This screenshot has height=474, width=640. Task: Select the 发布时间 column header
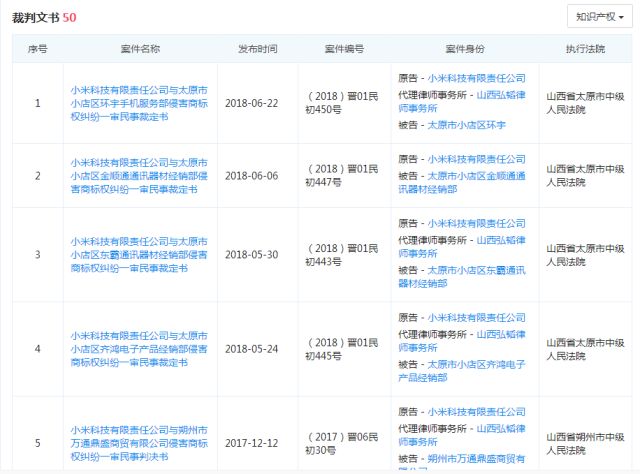pyautogui.click(x=258, y=49)
